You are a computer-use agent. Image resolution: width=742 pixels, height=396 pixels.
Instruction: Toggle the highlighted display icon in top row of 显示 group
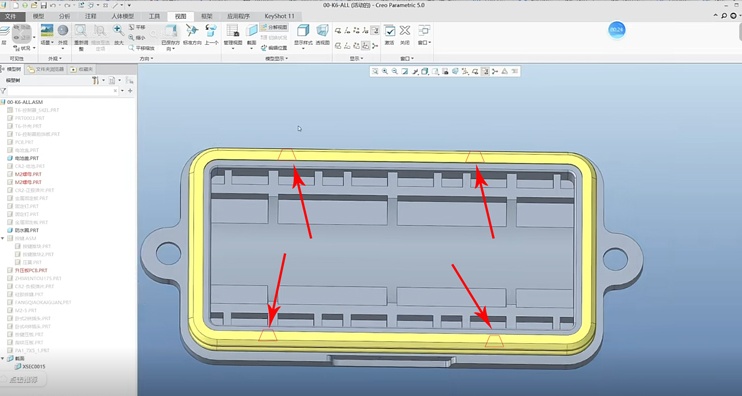pos(374,31)
